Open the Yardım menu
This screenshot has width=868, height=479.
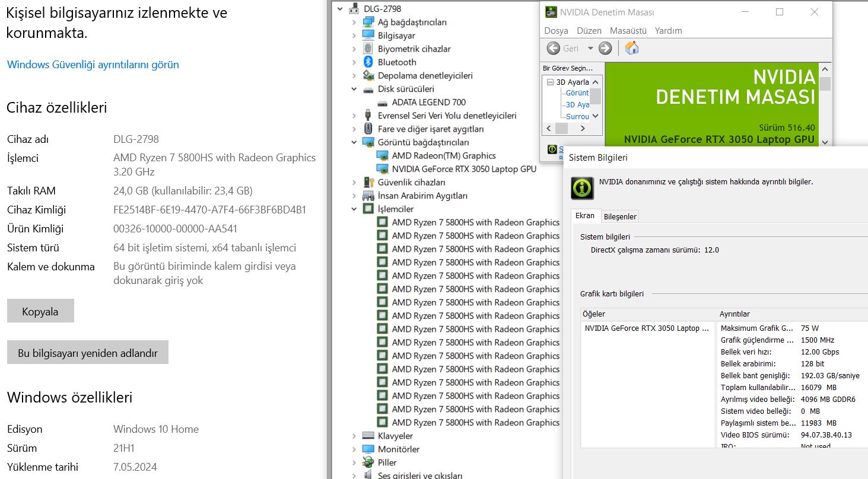[x=669, y=30]
